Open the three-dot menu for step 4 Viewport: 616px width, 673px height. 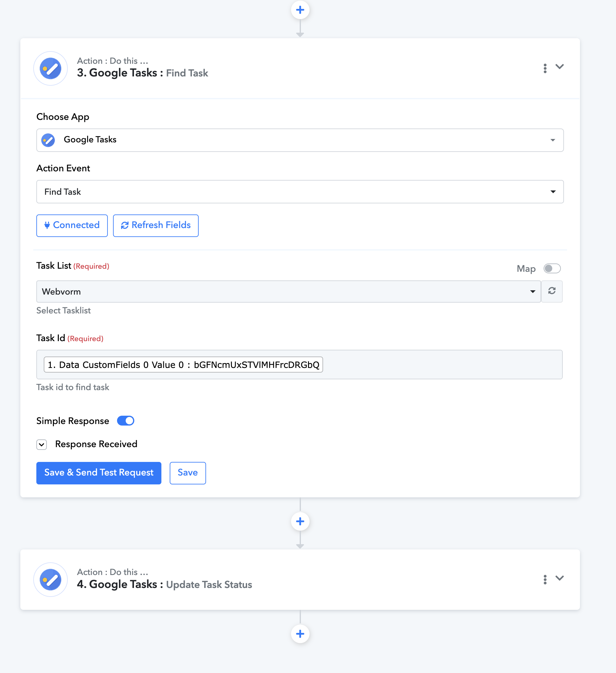(545, 580)
